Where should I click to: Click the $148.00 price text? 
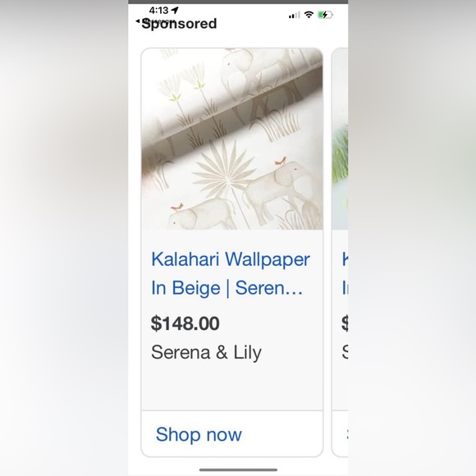[x=185, y=323]
